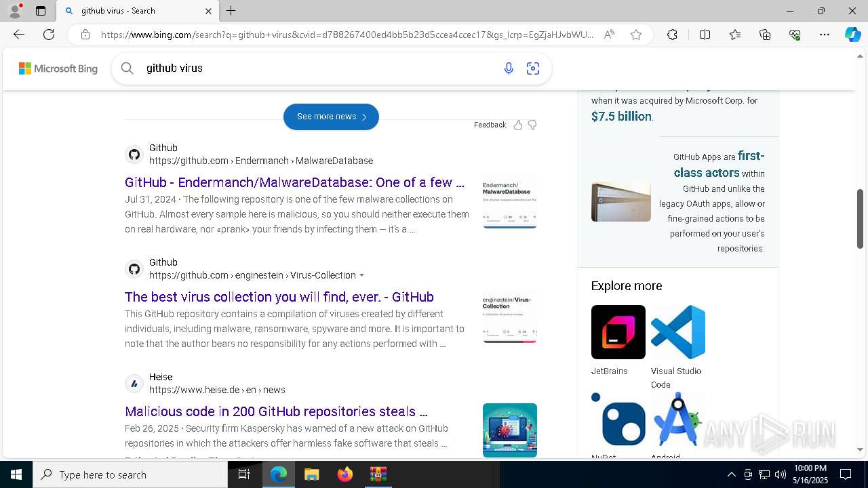Open Browser essentials icon

795,35
